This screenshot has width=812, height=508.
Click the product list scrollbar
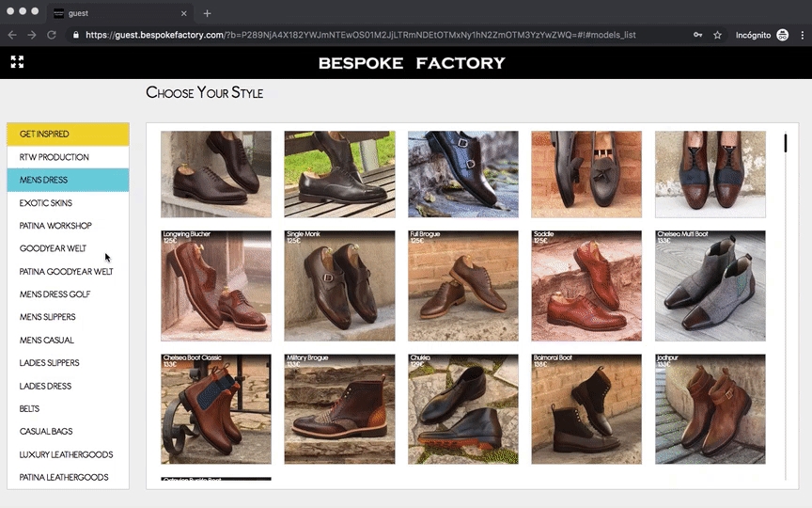pos(785,144)
